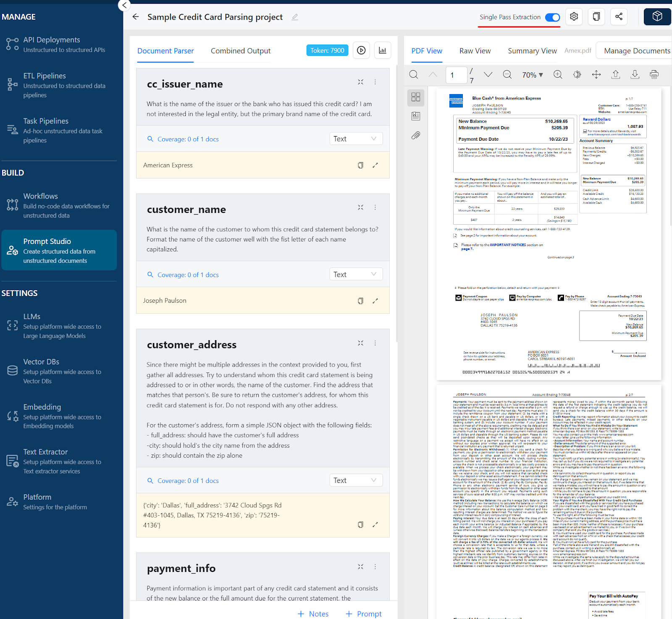Image resolution: width=672 pixels, height=619 pixels.
Task: Click the clone project icon
Action: pyautogui.click(x=596, y=17)
